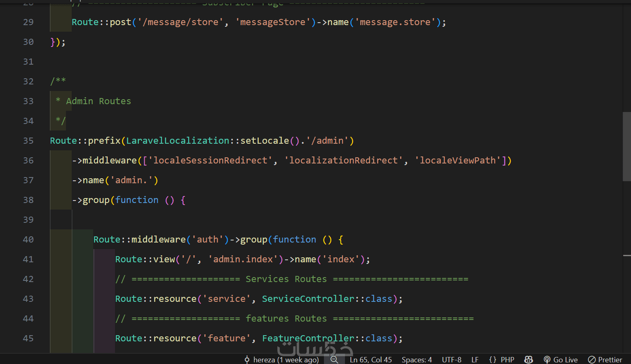Start the Go Live server
The width and height of the screenshot is (631, 364).
click(561, 359)
